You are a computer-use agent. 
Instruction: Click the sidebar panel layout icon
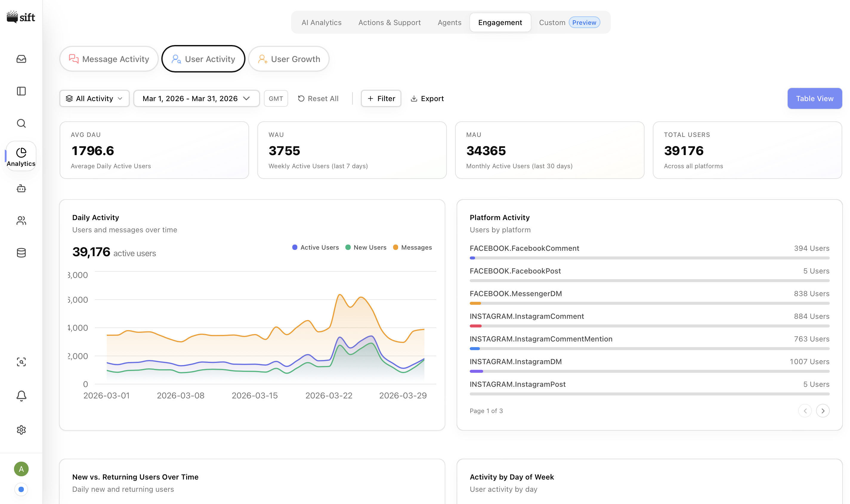click(21, 91)
